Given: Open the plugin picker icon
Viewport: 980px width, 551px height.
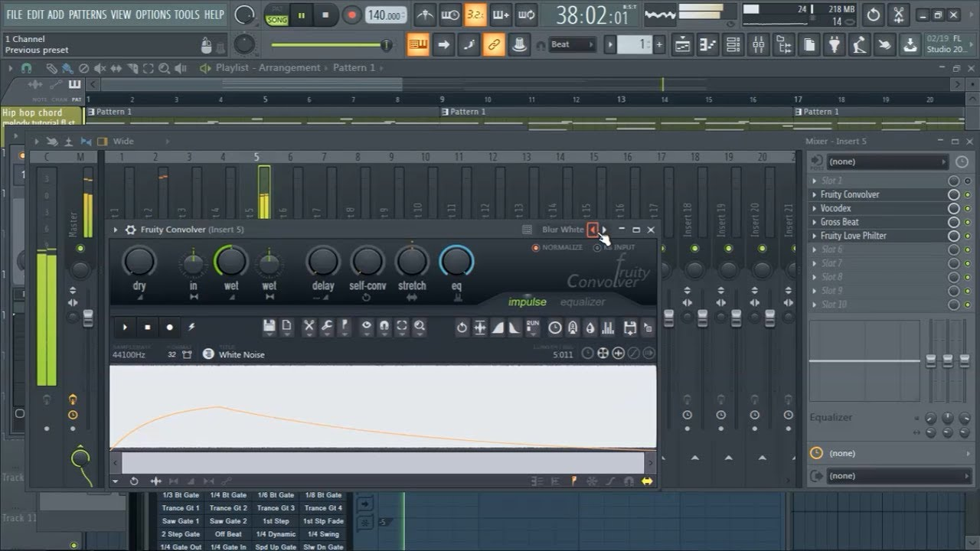Looking at the screenshot, I should coord(835,44).
